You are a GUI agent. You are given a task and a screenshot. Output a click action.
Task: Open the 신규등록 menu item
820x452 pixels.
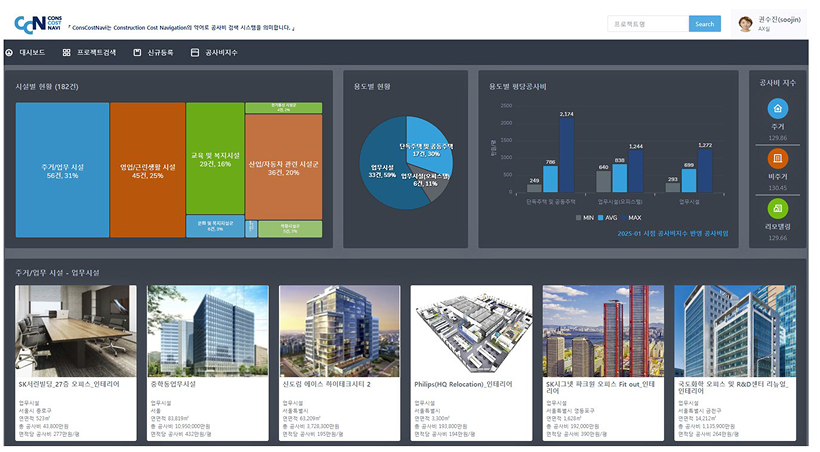pos(160,52)
